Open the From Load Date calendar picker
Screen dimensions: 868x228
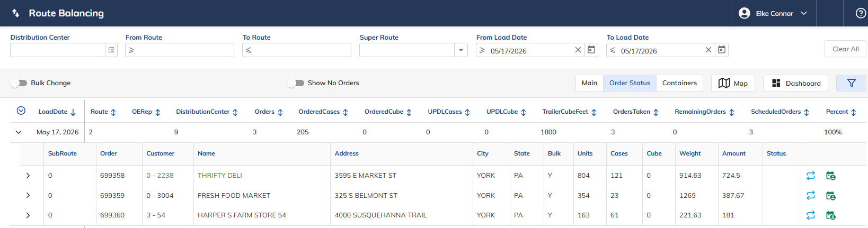[x=591, y=50]
